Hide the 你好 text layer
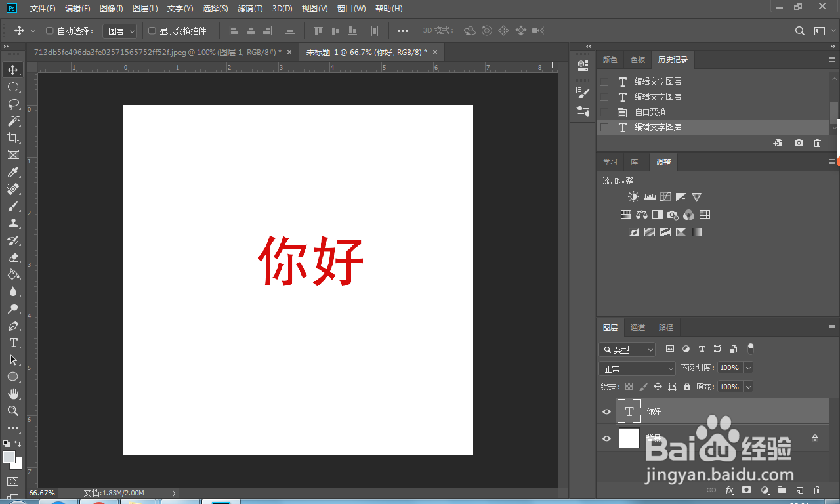 tap(606, 411)
